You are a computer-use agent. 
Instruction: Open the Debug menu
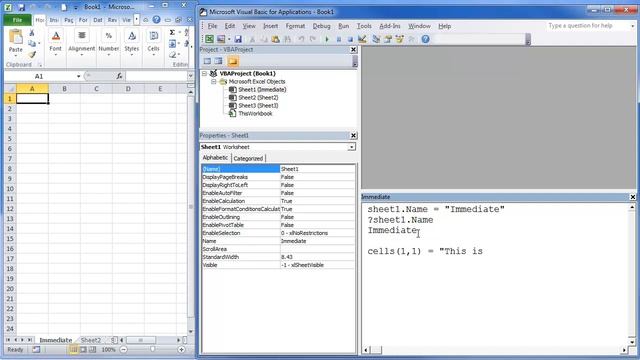click(321, 26)
